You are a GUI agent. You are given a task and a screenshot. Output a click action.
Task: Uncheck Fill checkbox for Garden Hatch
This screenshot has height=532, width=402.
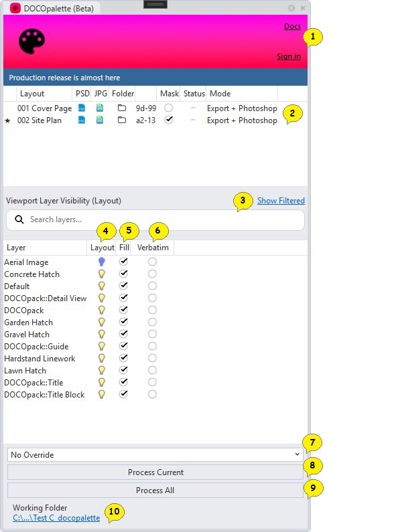[123, 322]
